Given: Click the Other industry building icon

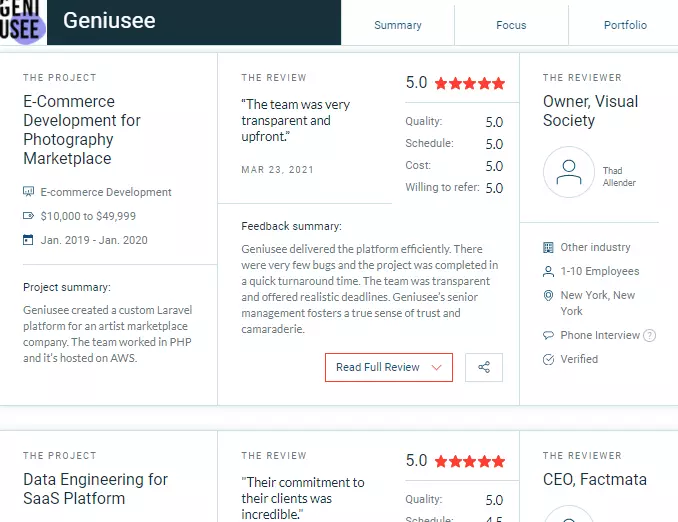Looking at the screenshot, I should point(548,247).
